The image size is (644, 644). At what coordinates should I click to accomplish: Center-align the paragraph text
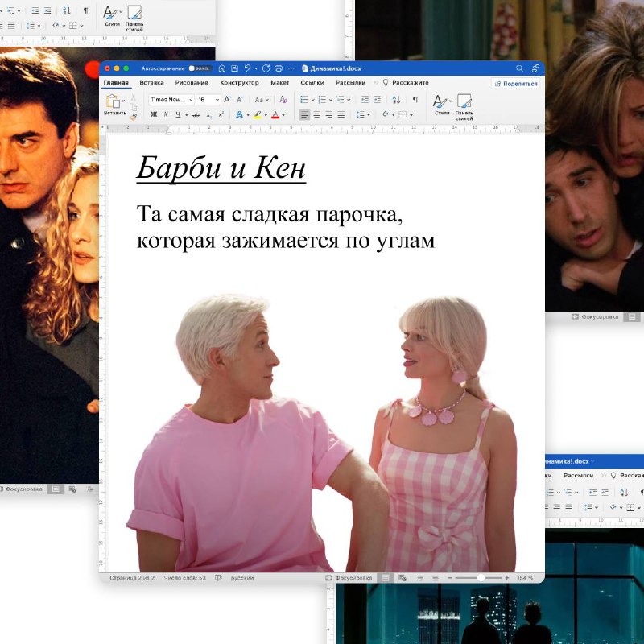click(x=316, y=115)
